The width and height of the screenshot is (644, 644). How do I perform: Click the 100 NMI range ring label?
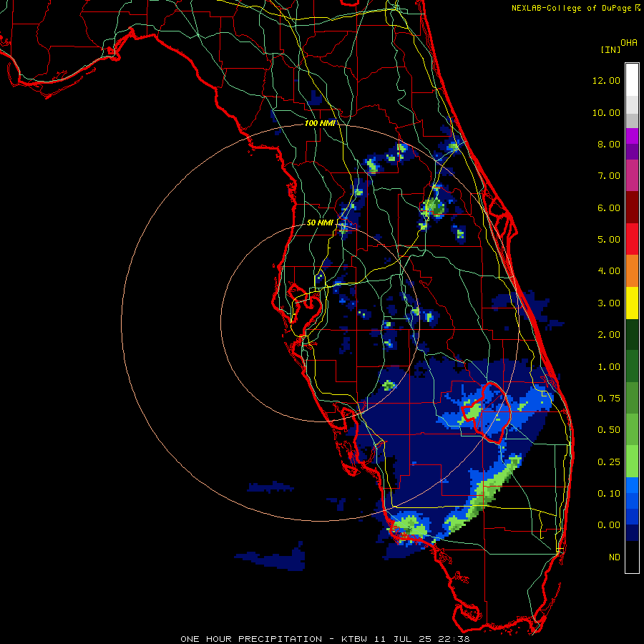pyautogui.click(x=320, y=123)
